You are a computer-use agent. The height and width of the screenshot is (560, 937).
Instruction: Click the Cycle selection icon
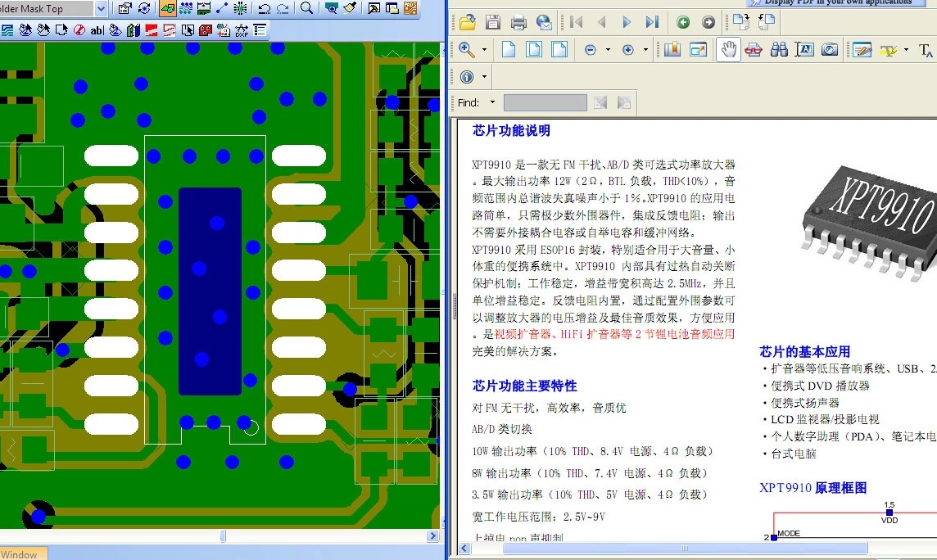144,8
